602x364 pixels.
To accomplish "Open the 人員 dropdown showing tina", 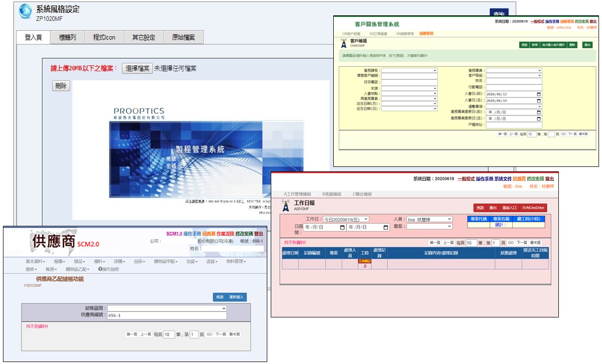I will coord(429,219).
